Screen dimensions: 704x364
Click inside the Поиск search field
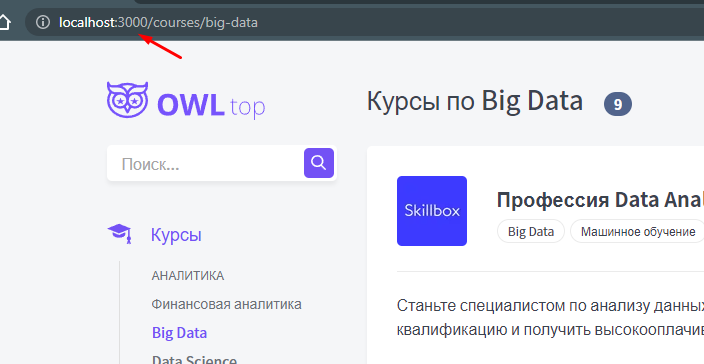[x=205, y=163]
